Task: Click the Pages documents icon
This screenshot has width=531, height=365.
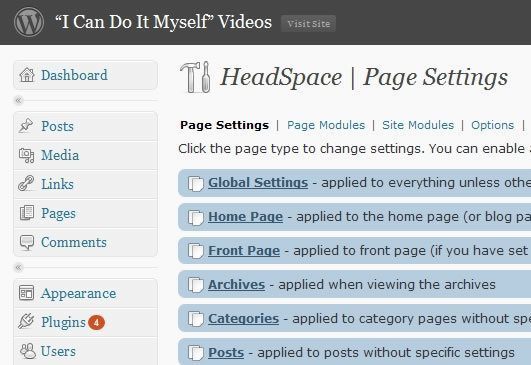Action: (x=27, y=213)
